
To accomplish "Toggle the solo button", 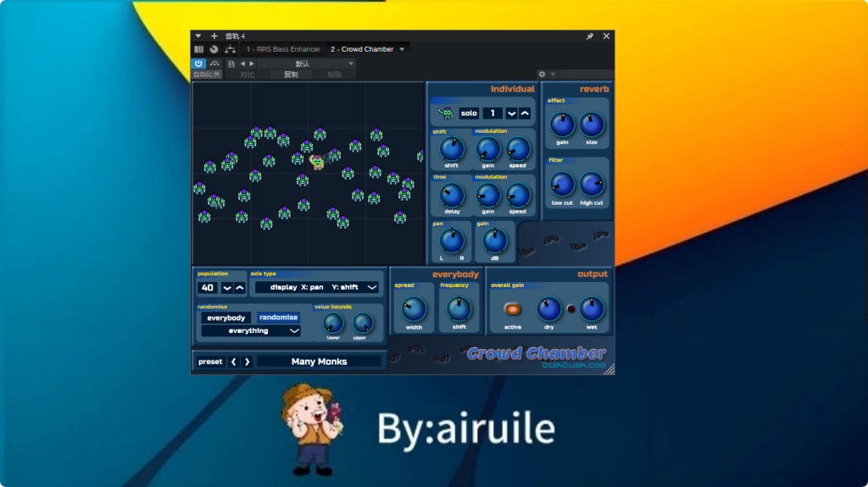I will 468,113.
